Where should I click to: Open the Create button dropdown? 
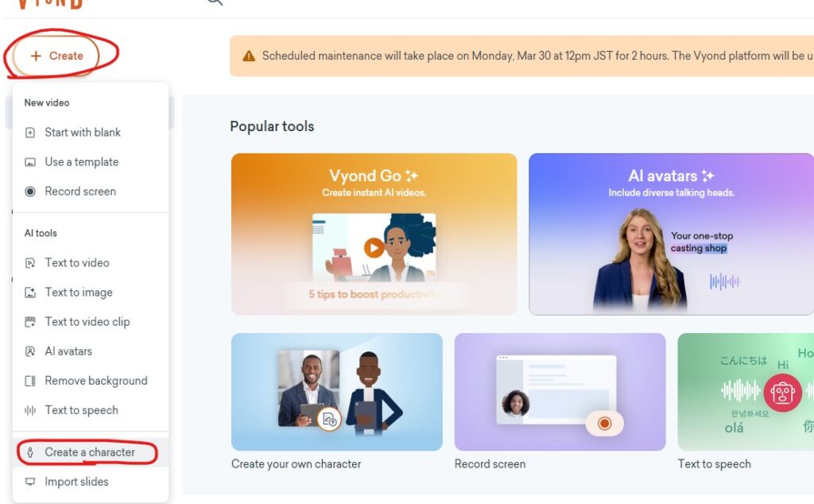click(56, 56)
